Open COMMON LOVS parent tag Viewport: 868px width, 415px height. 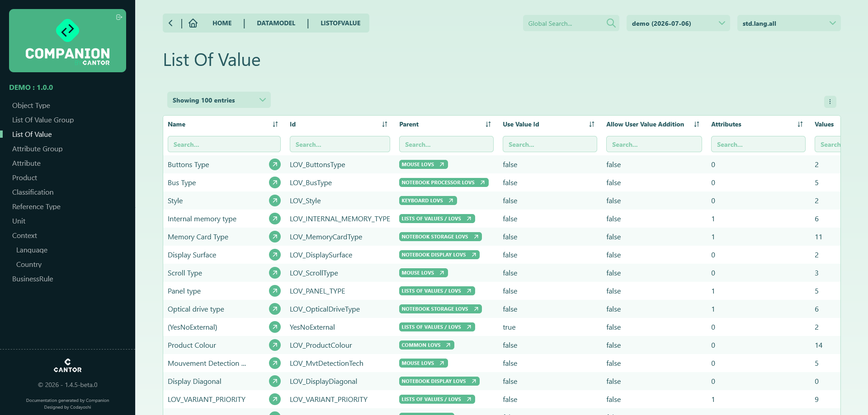[426, 345]
